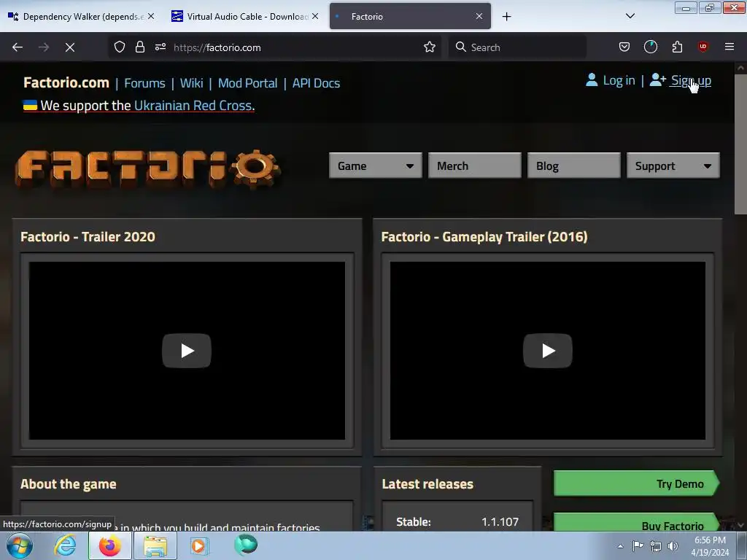Click the Log in link
Viewport: 747px width, 560px height.
(x=619, y=80)
